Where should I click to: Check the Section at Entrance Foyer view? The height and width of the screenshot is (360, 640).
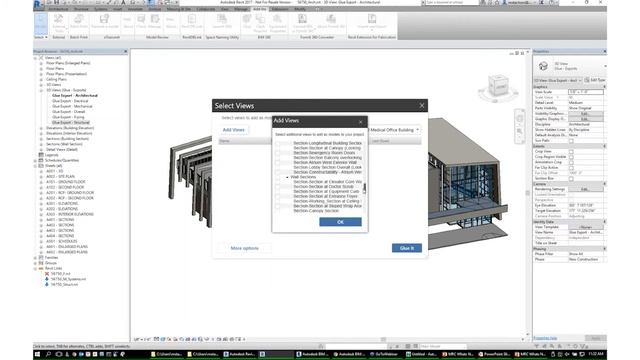(278, 196)
